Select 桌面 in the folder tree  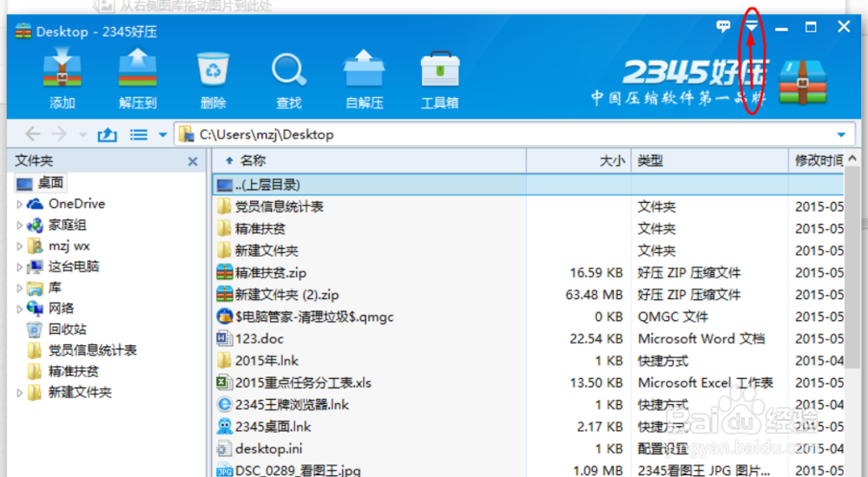40,183
